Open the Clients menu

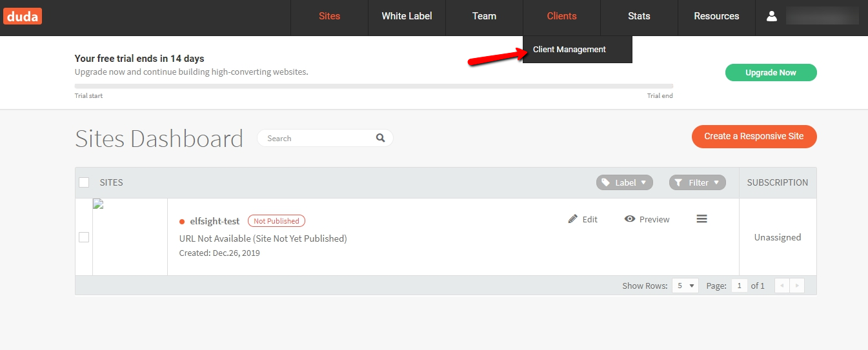[x=561, y=17]
